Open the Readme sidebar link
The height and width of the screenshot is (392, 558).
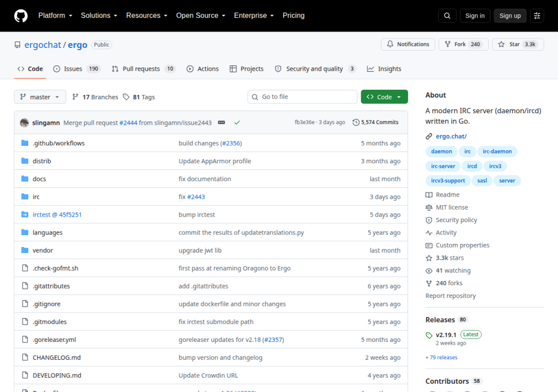point(442,194)
